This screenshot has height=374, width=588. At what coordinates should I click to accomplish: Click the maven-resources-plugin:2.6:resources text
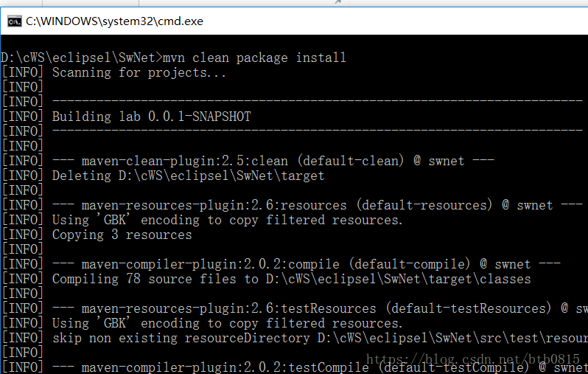click(x=214, y=205)
